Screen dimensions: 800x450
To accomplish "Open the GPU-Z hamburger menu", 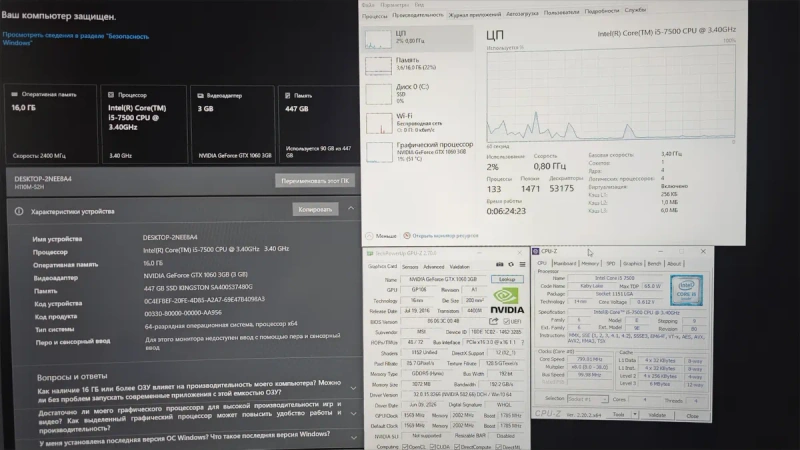I will 522,264.
